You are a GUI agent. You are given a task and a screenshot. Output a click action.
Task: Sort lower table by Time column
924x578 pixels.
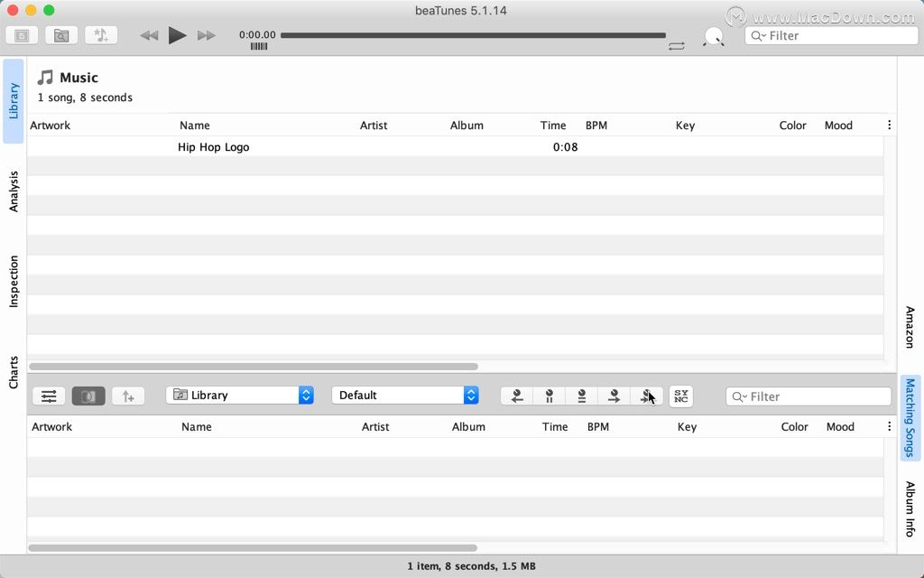pos(555,426)
